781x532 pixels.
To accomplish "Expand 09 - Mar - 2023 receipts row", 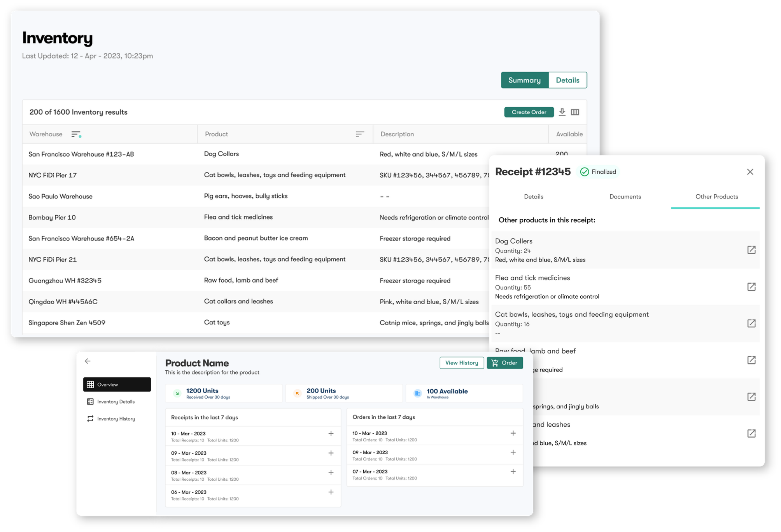I will click(331, 453).
